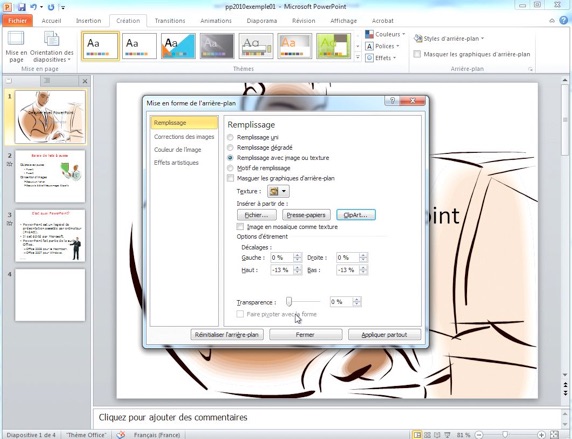This screenshot has width=572, height=439.
Task: Switch to the Affichage tab
Action: coord(344,21)
